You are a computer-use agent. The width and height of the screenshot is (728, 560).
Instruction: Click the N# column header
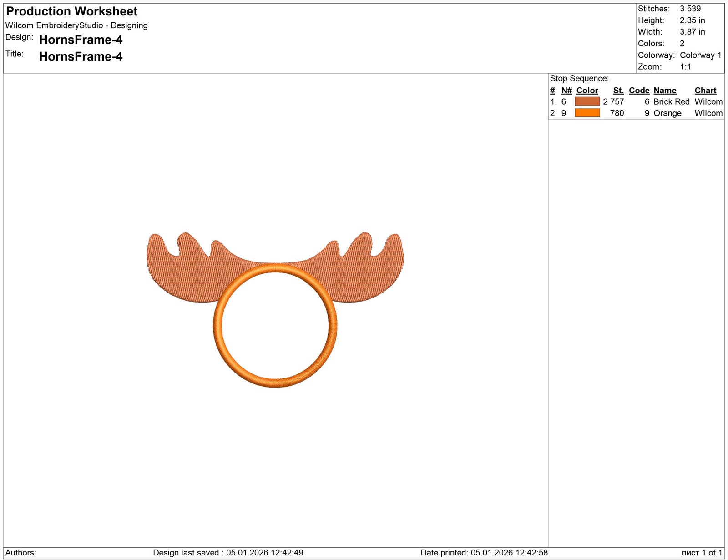pyautogui.click(x=566, y=91)
